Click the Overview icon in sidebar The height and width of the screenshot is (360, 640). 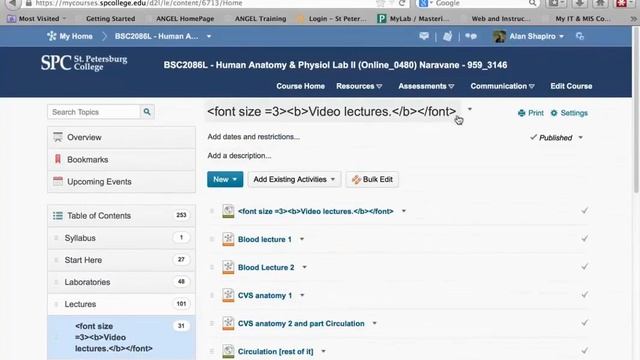point(58,137)
